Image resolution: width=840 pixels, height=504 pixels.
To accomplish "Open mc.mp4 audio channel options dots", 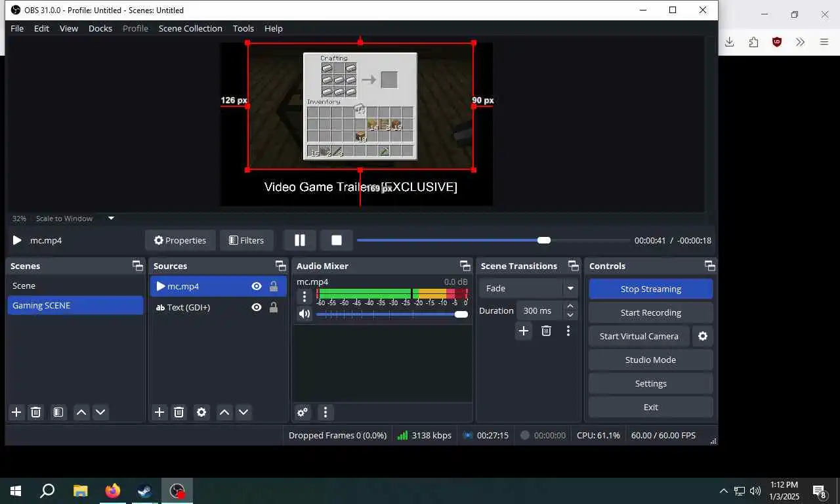I will click(304, 297).
